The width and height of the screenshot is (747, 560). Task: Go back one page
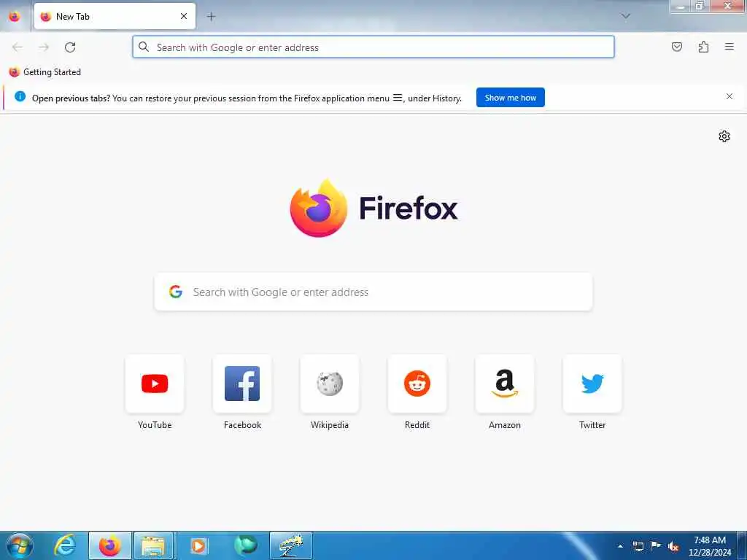[x=18, y=47]
